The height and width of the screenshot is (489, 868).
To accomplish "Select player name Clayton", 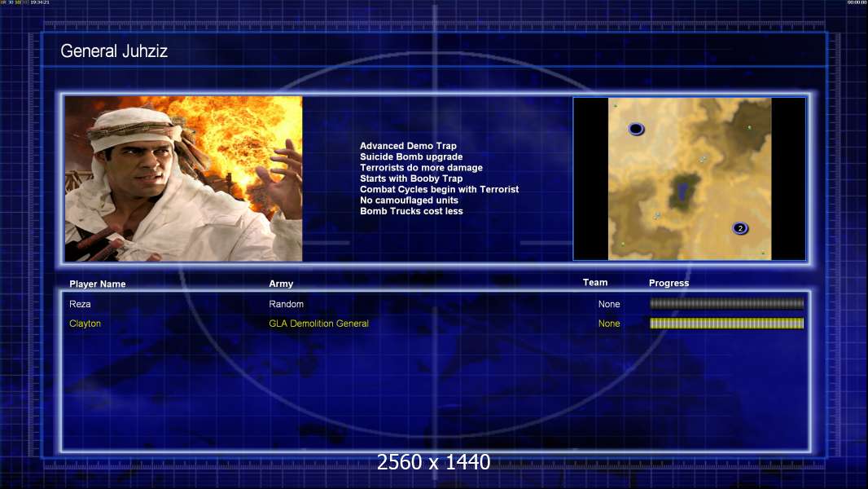I will pos(85,324).
